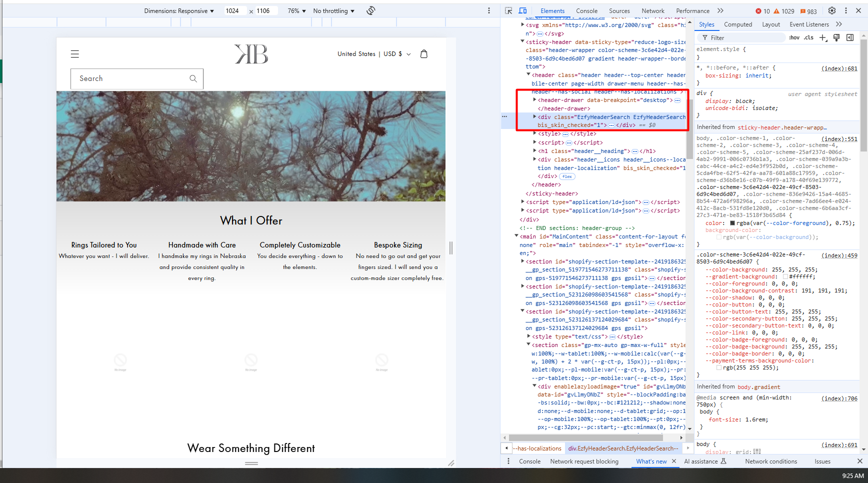The height and width of the screenshot is (483, 868).
Task: Open the Issues drawer tab
Action: click(822, 461)
